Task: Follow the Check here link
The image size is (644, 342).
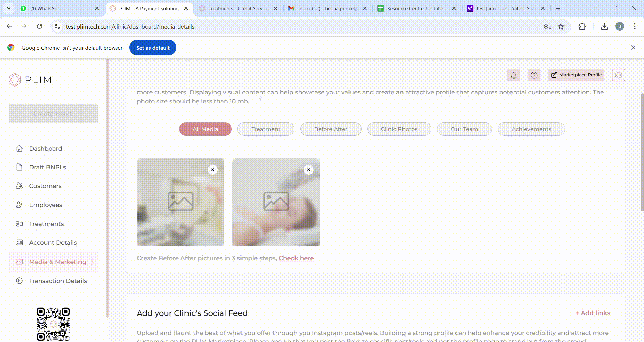Action: point(296,258)
